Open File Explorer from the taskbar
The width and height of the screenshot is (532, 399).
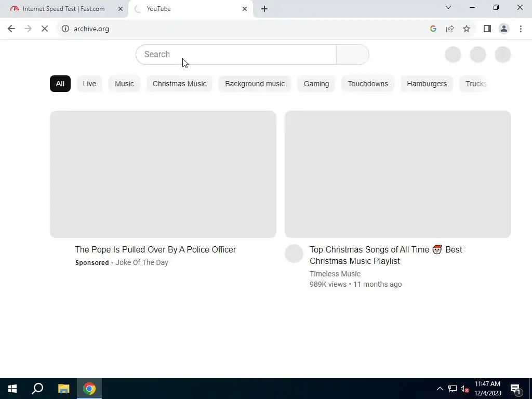(x=63, y=389)
